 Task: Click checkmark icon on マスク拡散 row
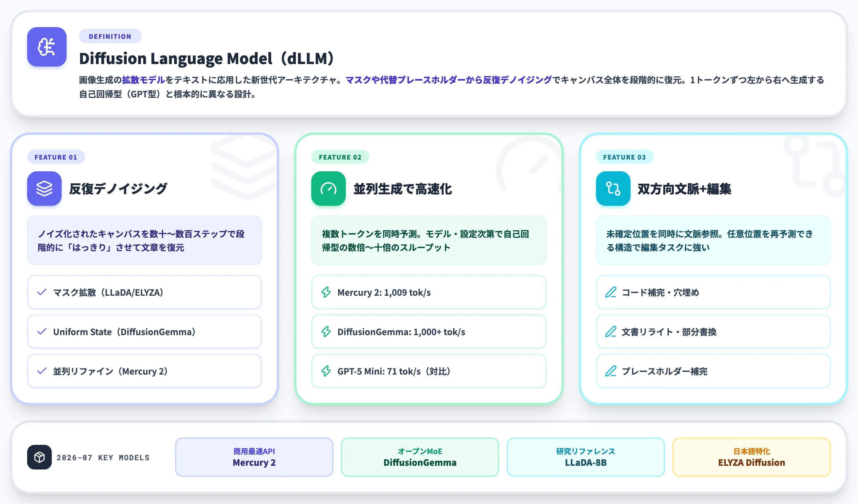point(42,292)
